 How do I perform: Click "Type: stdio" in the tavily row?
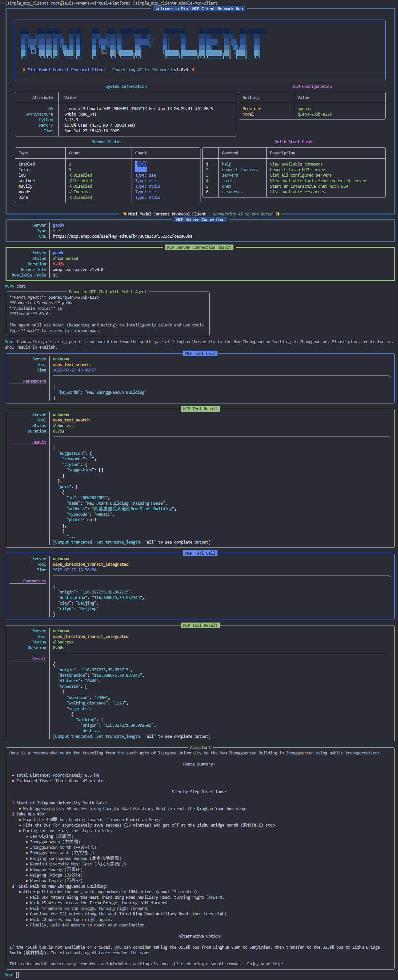[148, 186]
